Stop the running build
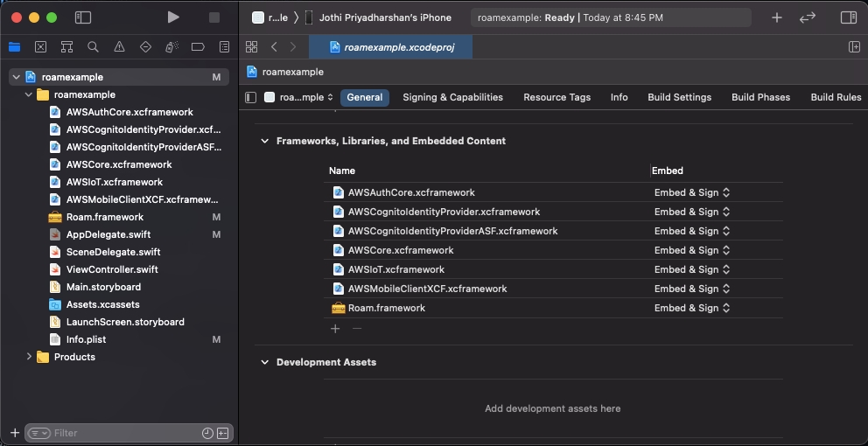868x446 pixels. click(x=214, y=17)
